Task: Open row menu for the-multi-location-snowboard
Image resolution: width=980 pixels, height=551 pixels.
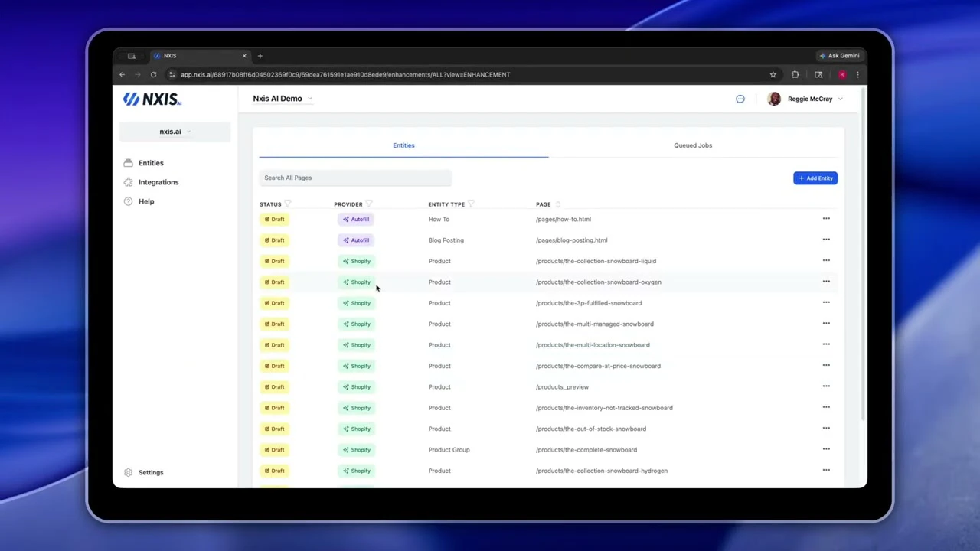Action: coord(826,344)
